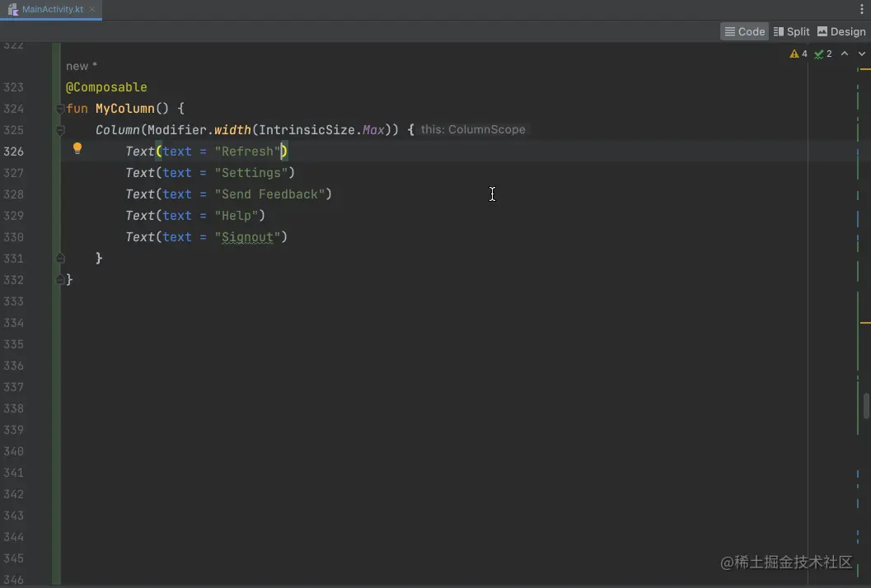Screen dimensions: 871x588
Task: Click line number 326 in the gutter
Action: click(14, 152)
